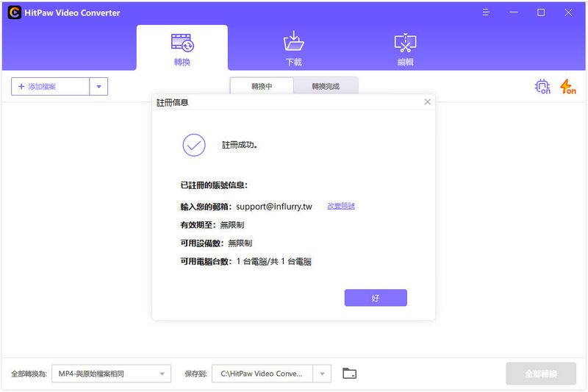Click the HitPaw Video Converter logo icon
Screen dimensions: 588x392
14,13
